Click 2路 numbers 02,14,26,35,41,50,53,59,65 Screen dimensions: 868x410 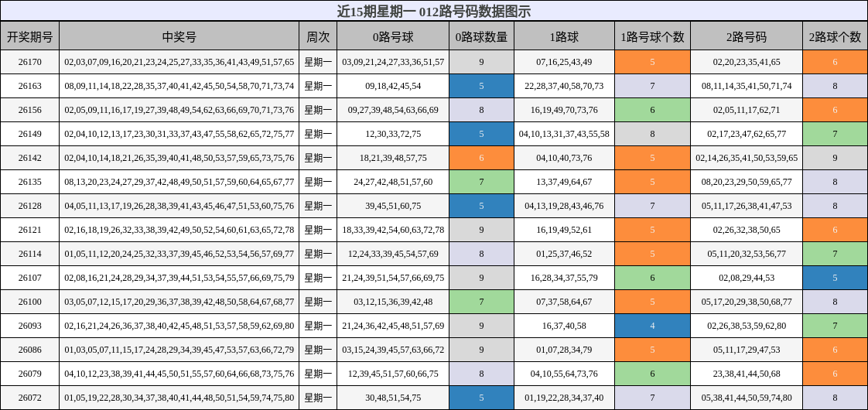point(747,158)
